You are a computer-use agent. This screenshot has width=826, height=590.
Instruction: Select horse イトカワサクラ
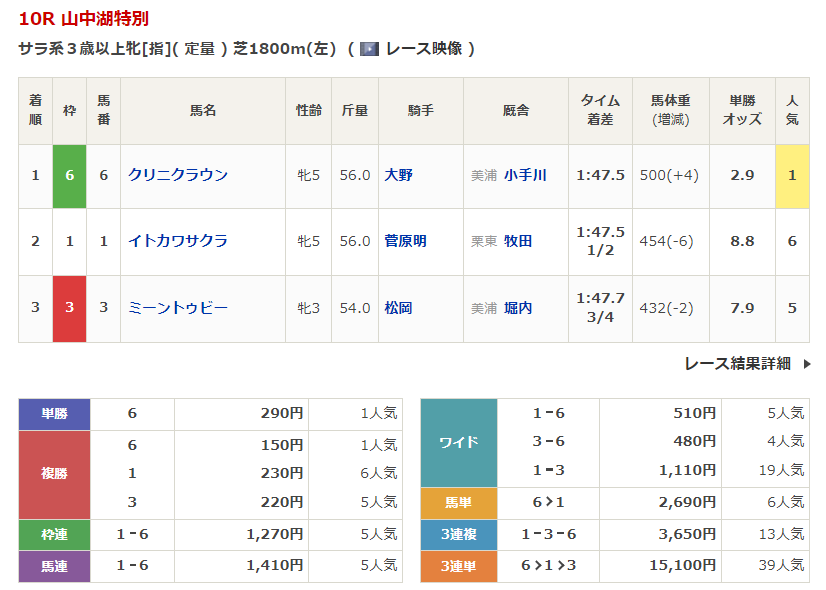pos(178,241)
